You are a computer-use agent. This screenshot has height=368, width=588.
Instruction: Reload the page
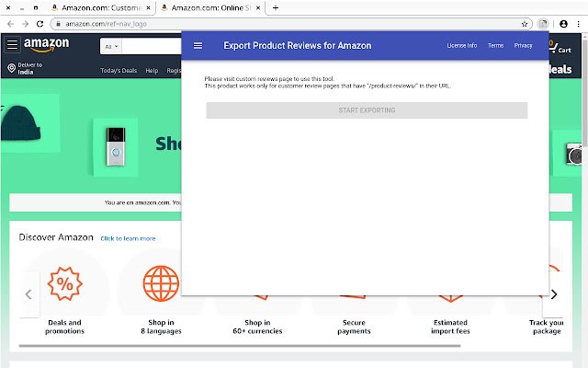pos(40,24)
